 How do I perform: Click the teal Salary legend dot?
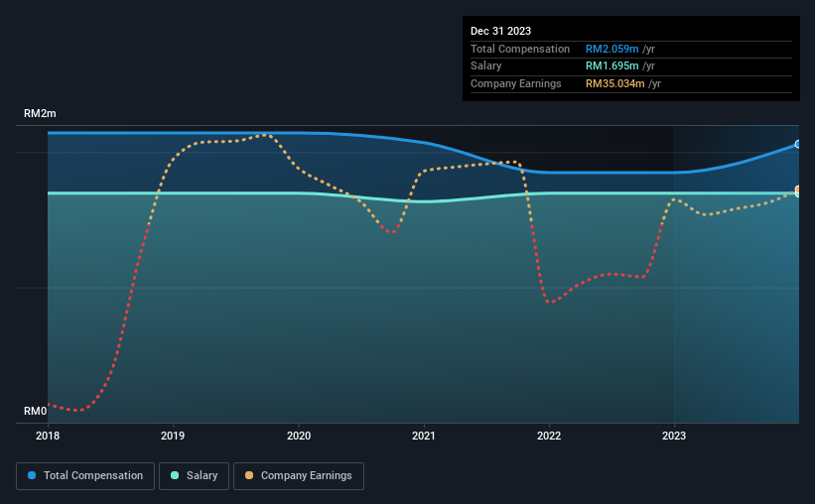click(x=175, y=475)
